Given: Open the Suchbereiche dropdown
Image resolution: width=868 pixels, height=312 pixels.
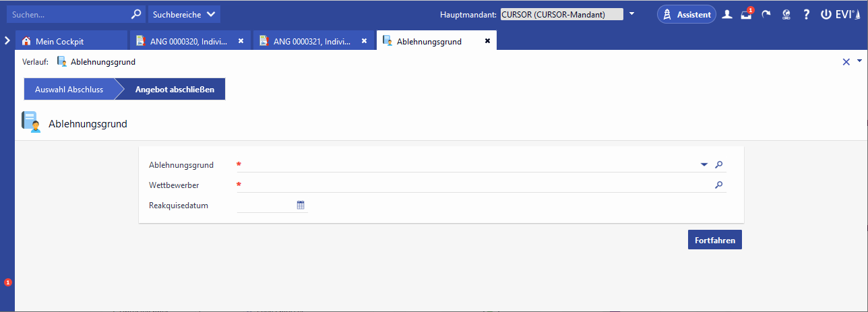Looking at the screenshot, I should [183, 13].
